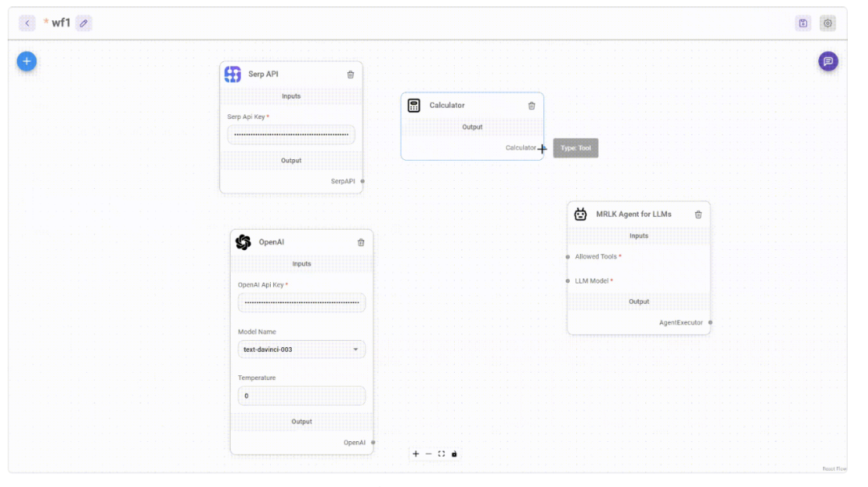868x487 pixels.
Task: Click the LLM Model input handle
Action: (567, 281)
